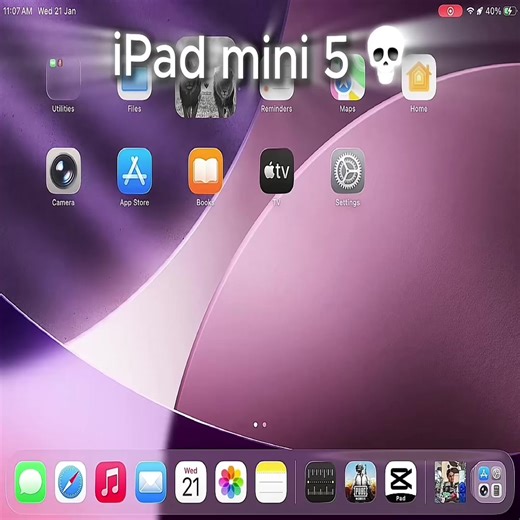This screenshot has width=520, height=520.
Task: Open the photo collage app in dock
Action: [x=450, y=482]
